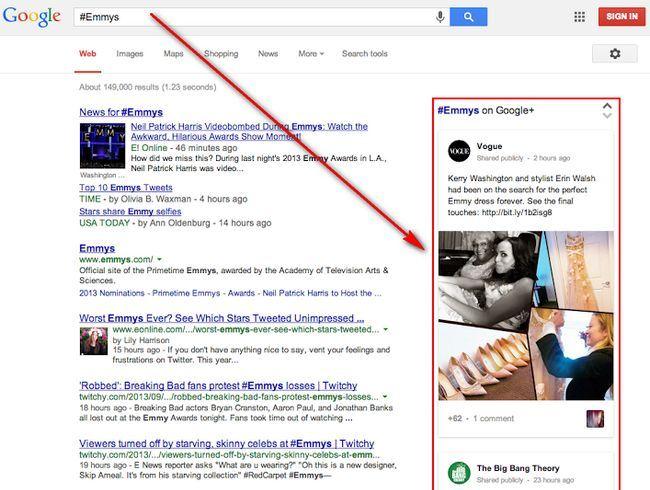Open the Google apps grid
Screen dimensions: 650x490
580,17
